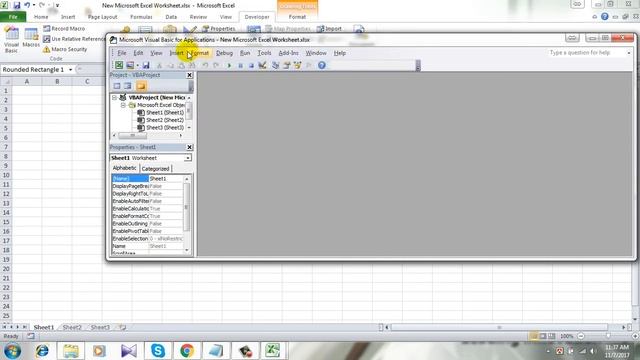Click Visual Basic button in Excel ribbon

(11, 40)
